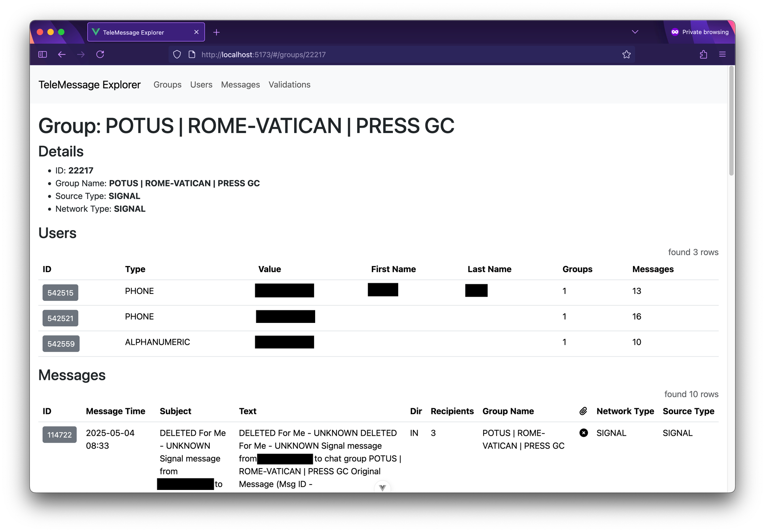Click the page info document icon
The width and height of the screenshot is (765, 532).
192,54
